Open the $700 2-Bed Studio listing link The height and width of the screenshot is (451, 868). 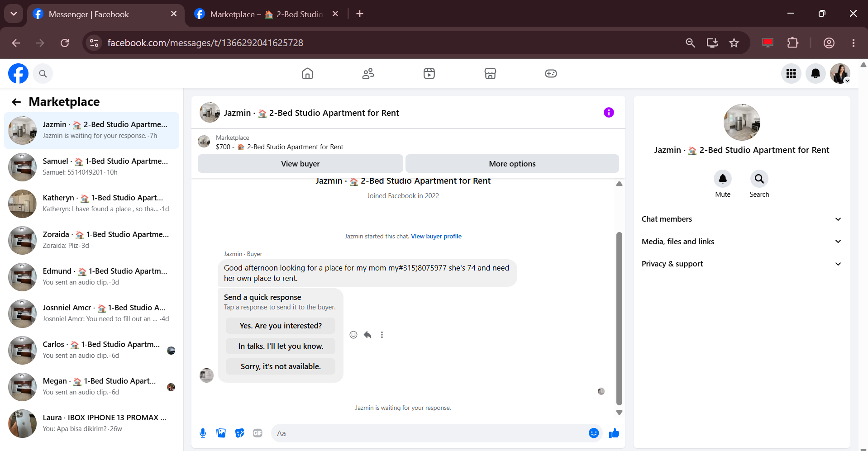(x=279, y=147)
